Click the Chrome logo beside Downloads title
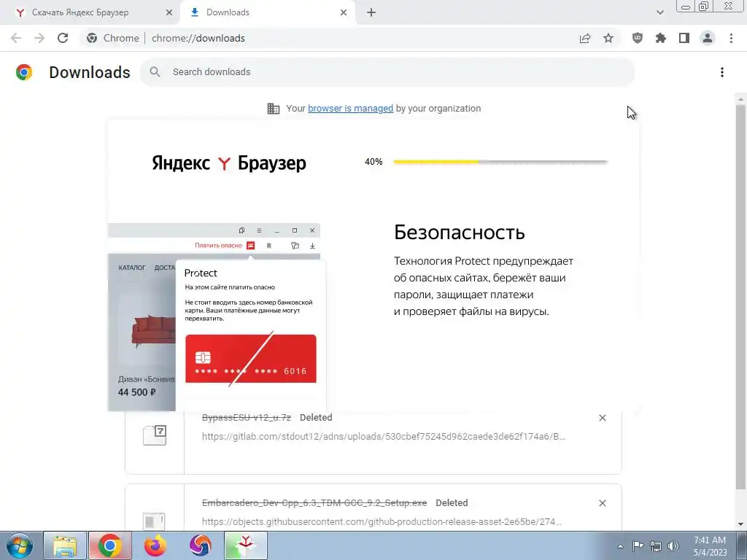Screen dimensions: 747x560 pos(24,72)
